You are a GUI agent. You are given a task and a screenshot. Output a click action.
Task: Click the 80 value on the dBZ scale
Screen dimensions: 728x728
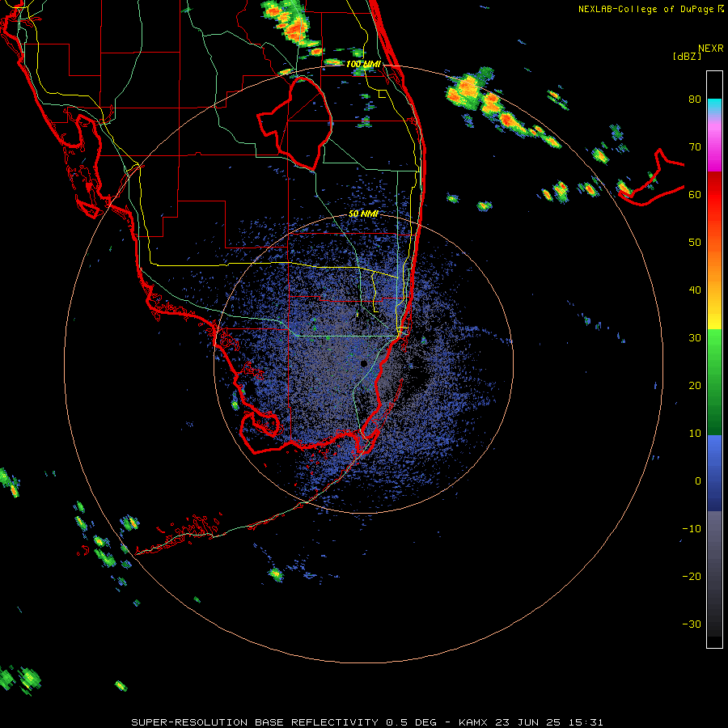[695, 99]
